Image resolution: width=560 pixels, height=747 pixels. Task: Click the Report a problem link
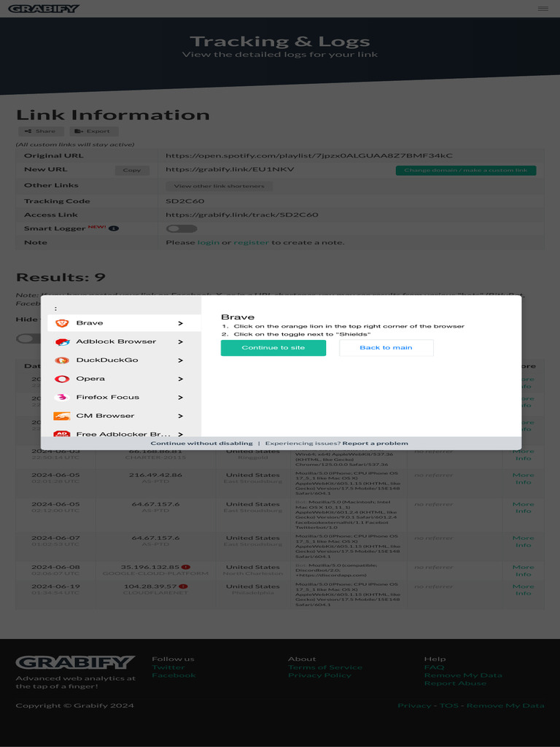[376, 443]
